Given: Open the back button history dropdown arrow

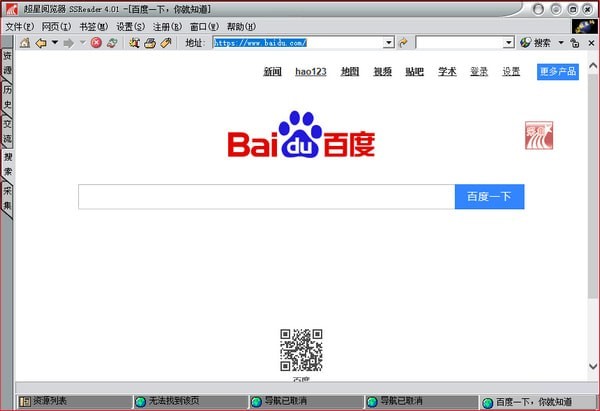Looking at the screenshot, I should [x=54, y=43].
